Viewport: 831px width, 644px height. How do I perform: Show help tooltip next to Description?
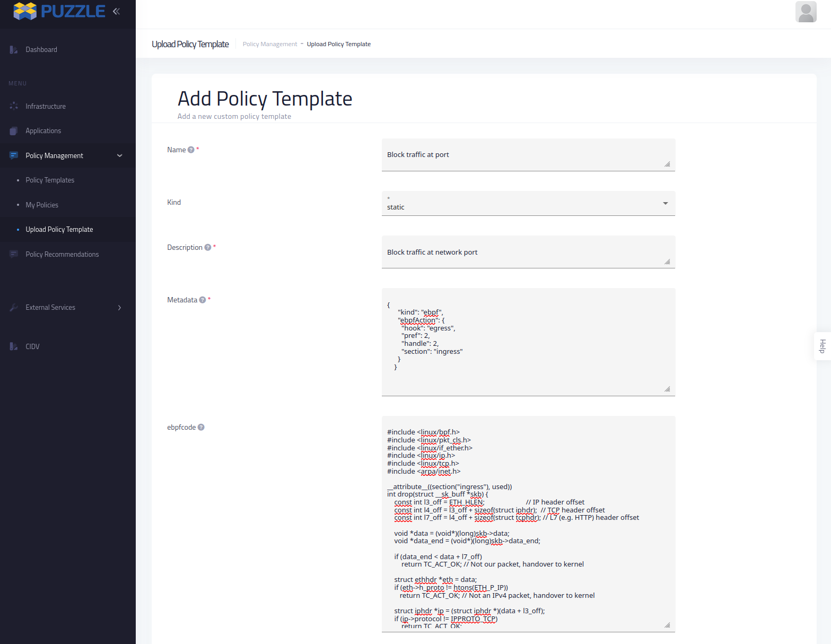208,248
